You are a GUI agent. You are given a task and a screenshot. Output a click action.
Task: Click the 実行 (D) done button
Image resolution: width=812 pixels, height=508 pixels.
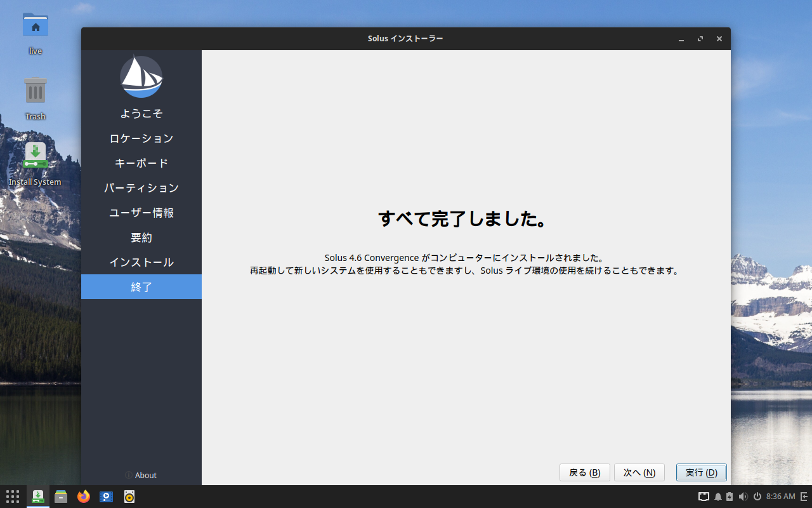(x=702, y=472)
